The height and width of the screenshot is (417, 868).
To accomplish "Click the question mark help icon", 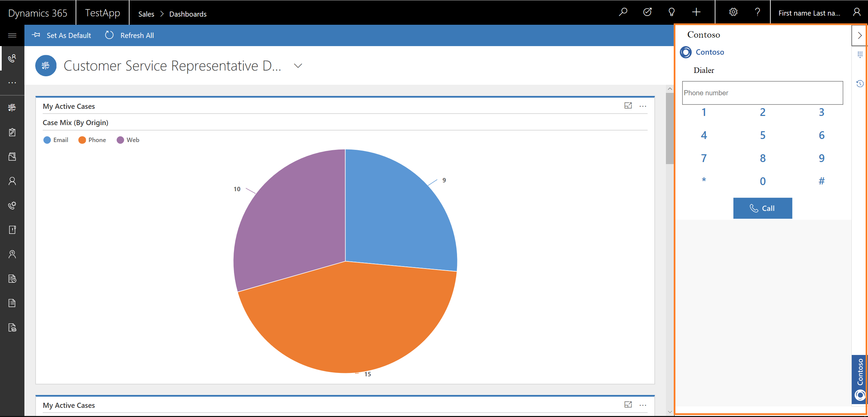I will click(x=757, y=13).
